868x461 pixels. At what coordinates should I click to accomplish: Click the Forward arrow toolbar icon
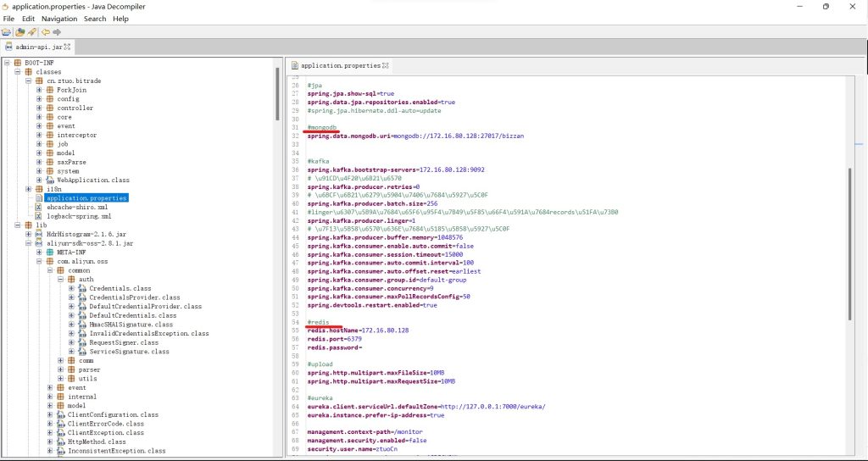coord(58,32)
